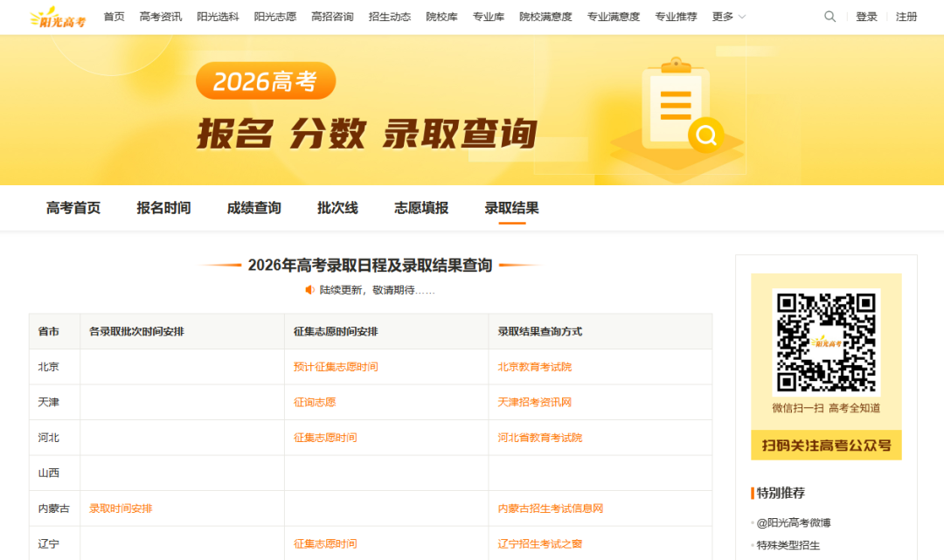
Task: Click the 扫码关注高考公众号 banner
Action: (826, 445)
